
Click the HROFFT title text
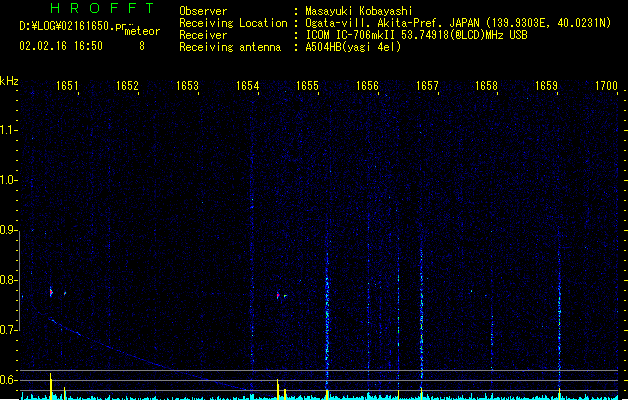pyautogui.click(x=103, y=8)
